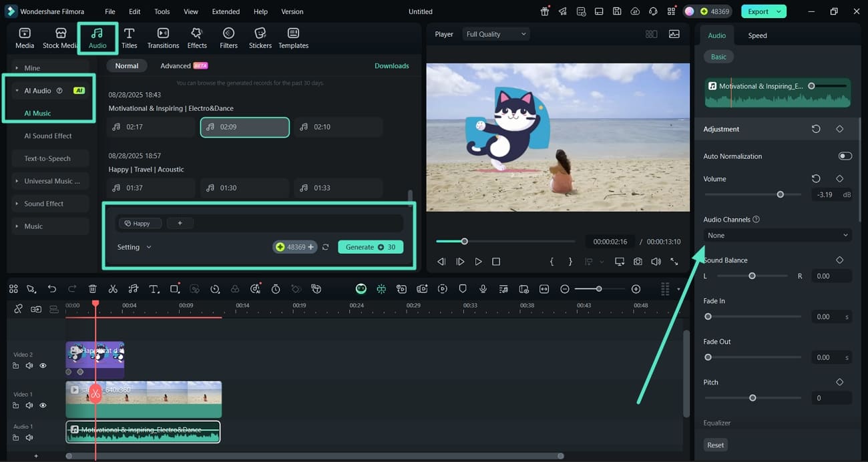This screenshot has height=462, width=868.
Task: Lock the Video 1 track
Action: click(16, 405)
